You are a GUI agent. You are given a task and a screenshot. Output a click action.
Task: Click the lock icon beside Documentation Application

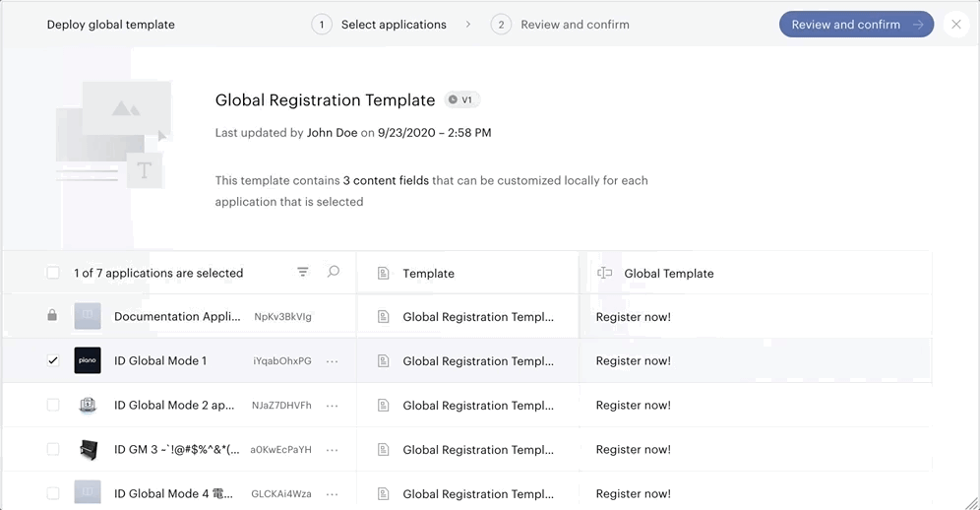(x=52, y=315)
